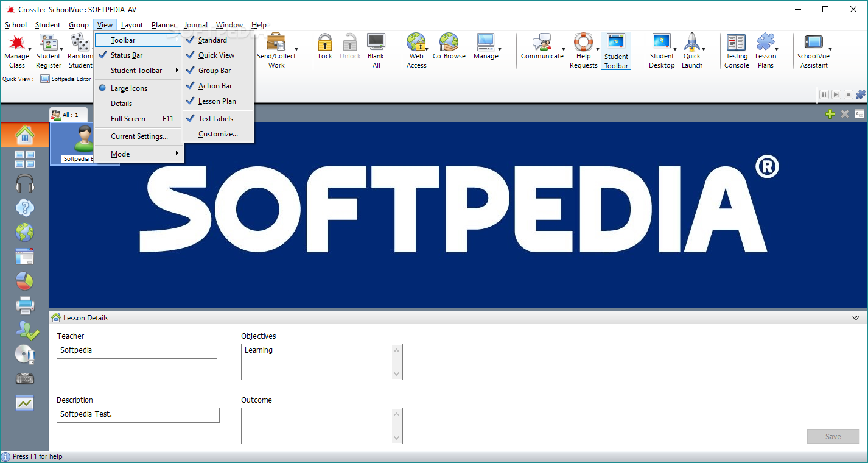Screen dimensions: 868x463
Task: Uncheck the Standard toolbar option
Action: [x=212, y=40]
